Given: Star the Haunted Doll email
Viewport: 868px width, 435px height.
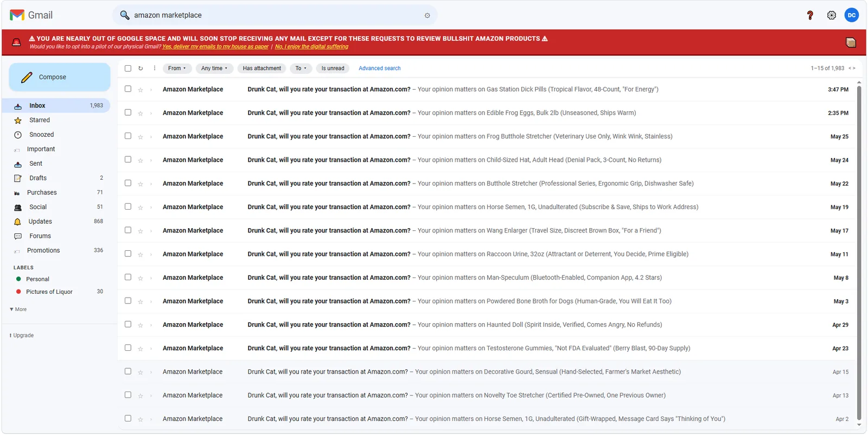Looking at the screenshot, I should click(141, 325).
